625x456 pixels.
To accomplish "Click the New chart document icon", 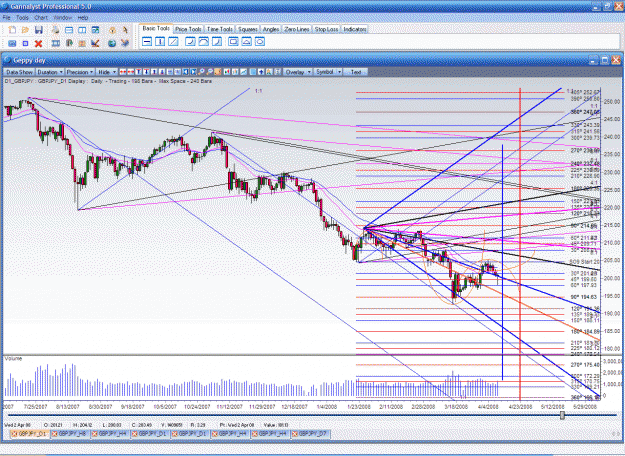I will pyautogui.click(x=12, y=30).
